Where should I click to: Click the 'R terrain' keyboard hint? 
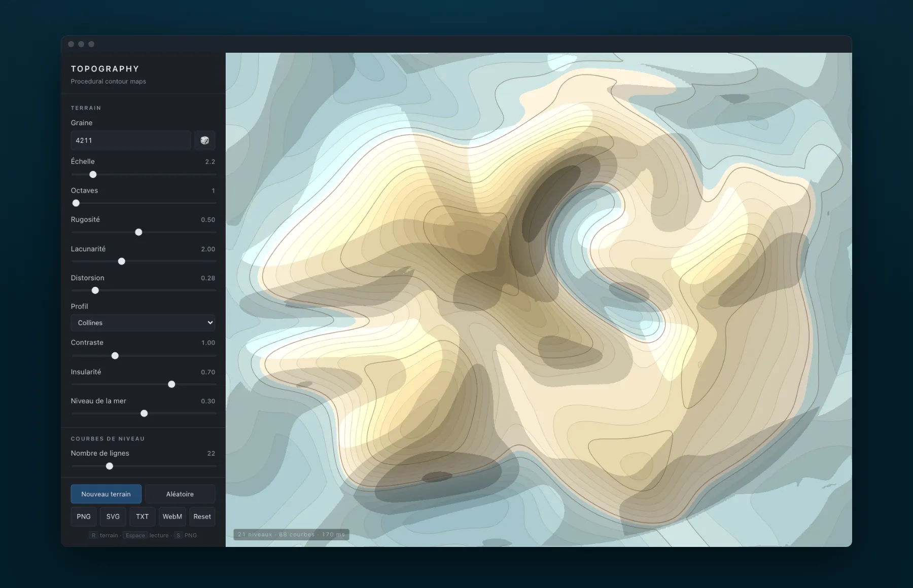[x=104, y=535]
